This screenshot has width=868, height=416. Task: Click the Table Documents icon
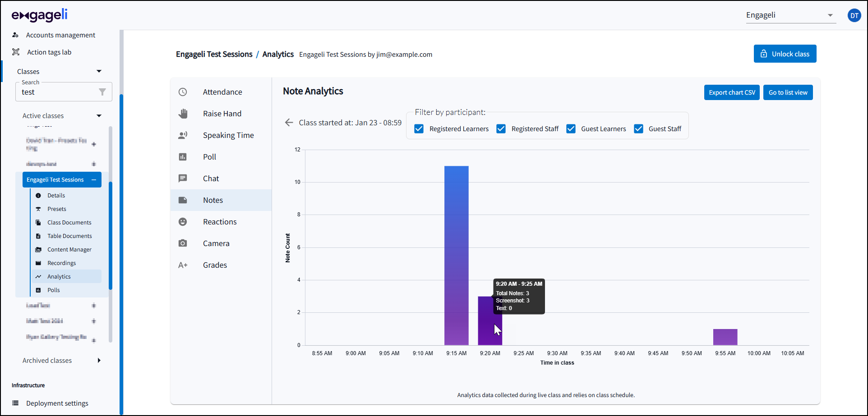[x=38, y=236]
